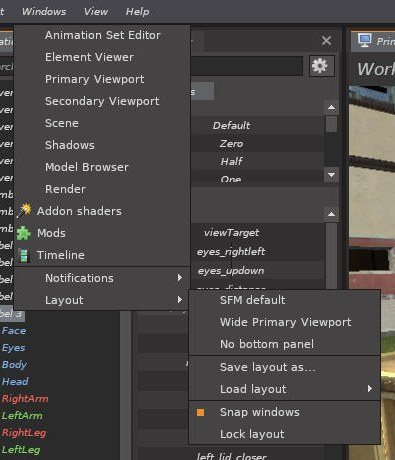Open the Scene window entry
395x460 pixels.
pos(102,123)
